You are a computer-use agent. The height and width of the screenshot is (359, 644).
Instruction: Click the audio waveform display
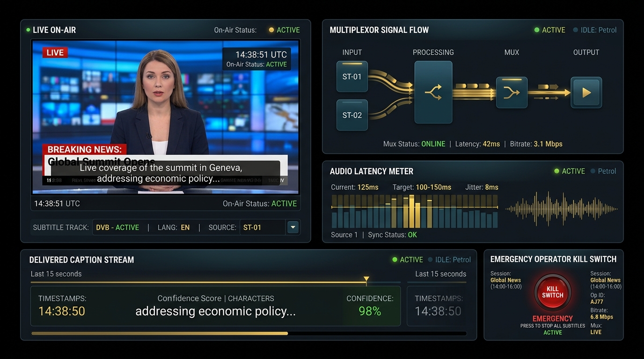point(562,209)
